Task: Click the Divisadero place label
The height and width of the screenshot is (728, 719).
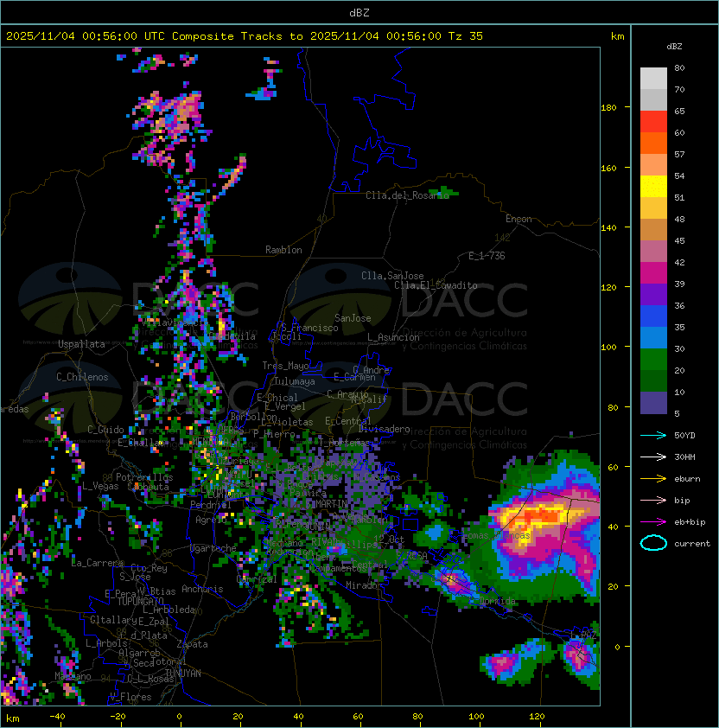Action: click(384, 429)
